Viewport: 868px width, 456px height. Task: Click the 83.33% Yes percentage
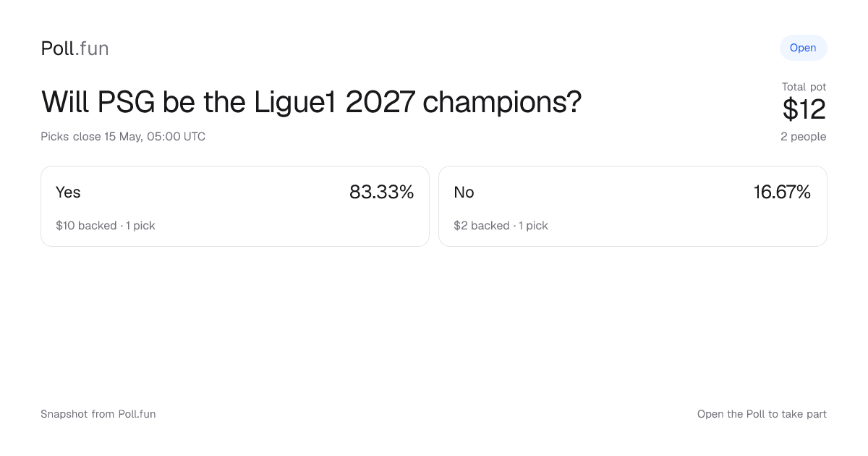[x=381, y=192]
